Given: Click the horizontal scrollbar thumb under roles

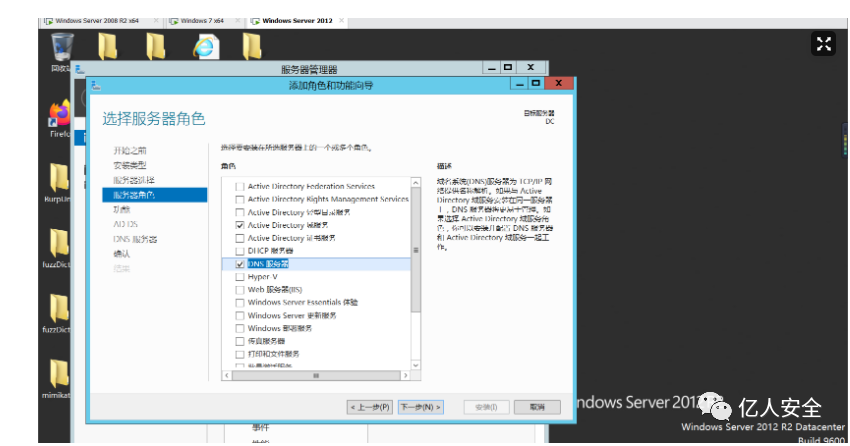Looking at the screenshot, I should coord(316,376).
